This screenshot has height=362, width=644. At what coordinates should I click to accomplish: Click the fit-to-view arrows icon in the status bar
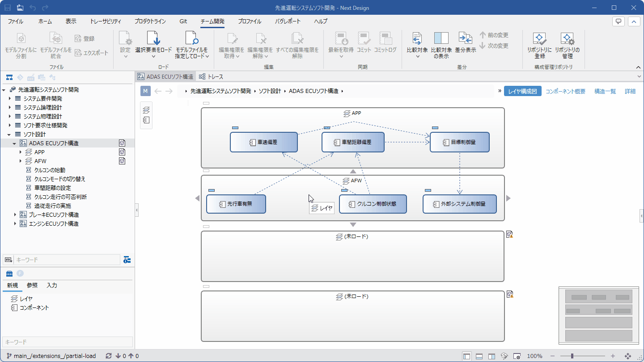(x=627, y=356)
